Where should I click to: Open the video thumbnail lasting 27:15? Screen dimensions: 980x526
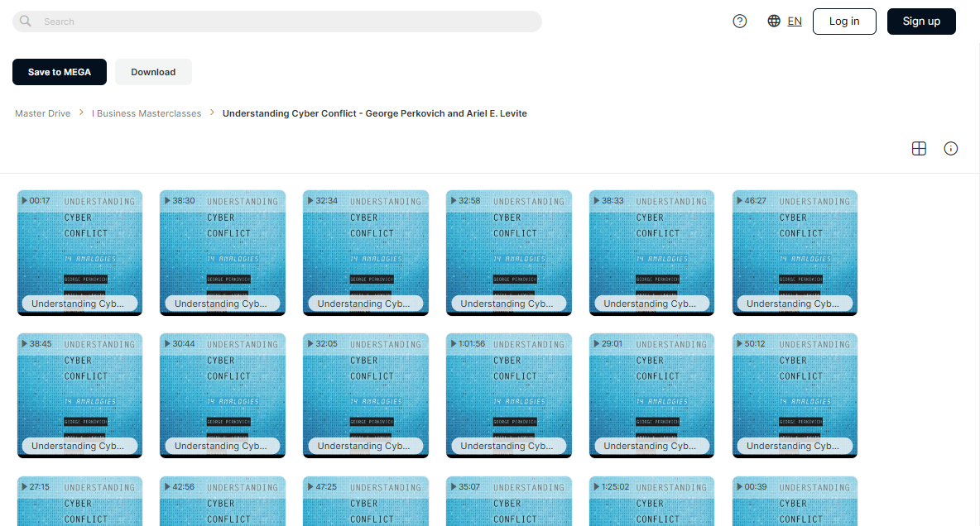pos(80,501)
